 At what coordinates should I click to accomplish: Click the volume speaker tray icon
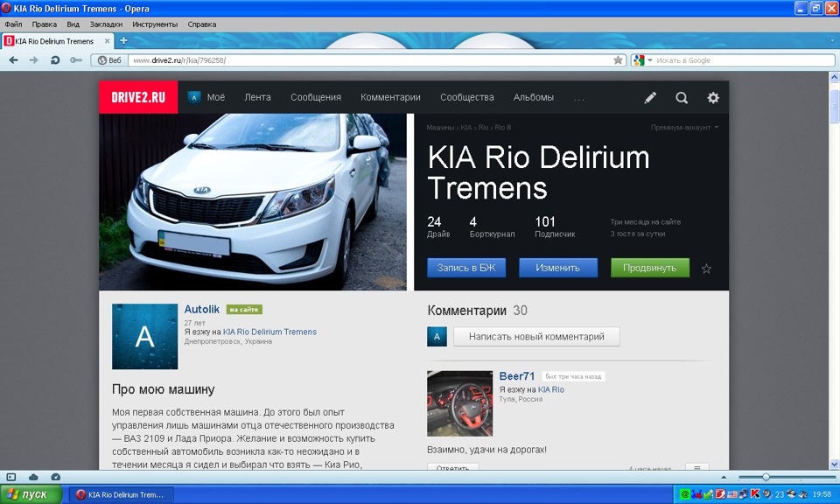point(767,493)
